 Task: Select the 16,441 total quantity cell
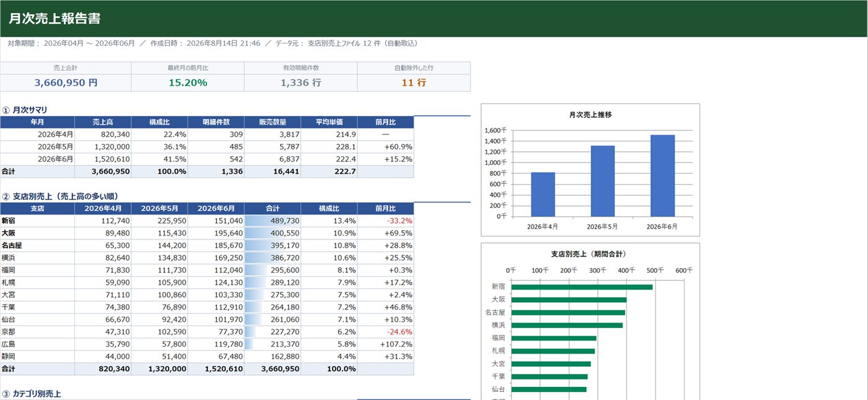[x=272, y=172]
